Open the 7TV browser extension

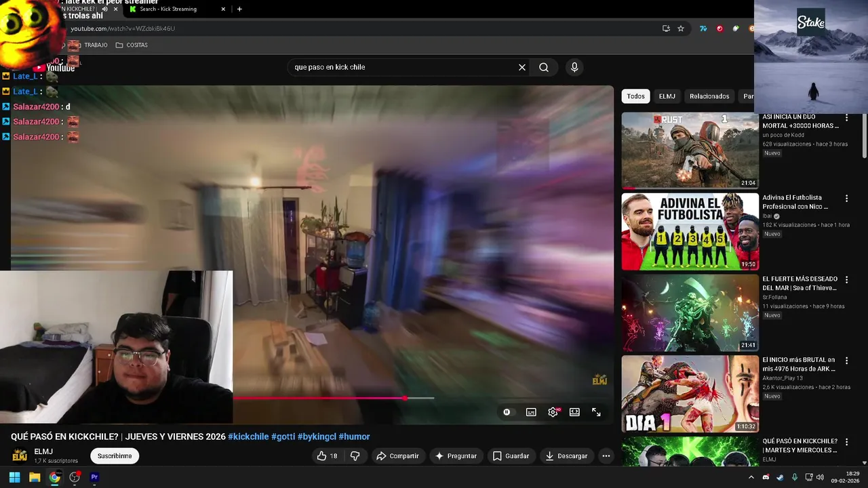coord(703,28)
